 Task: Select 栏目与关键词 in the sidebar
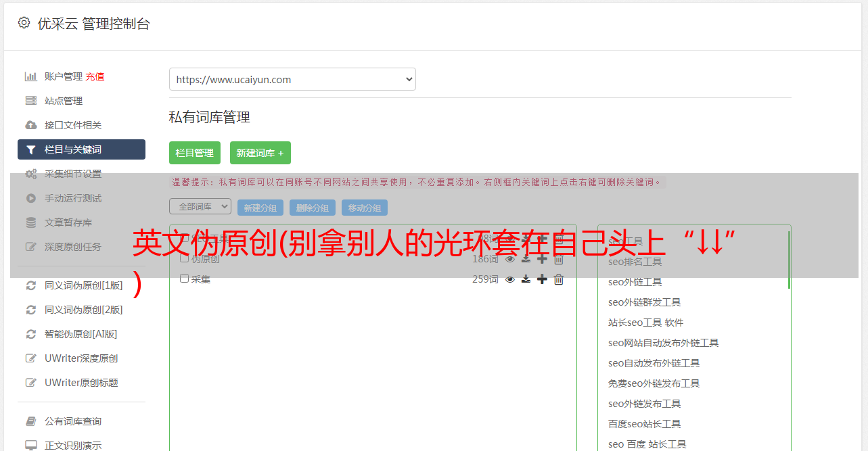tap(81, 149)
